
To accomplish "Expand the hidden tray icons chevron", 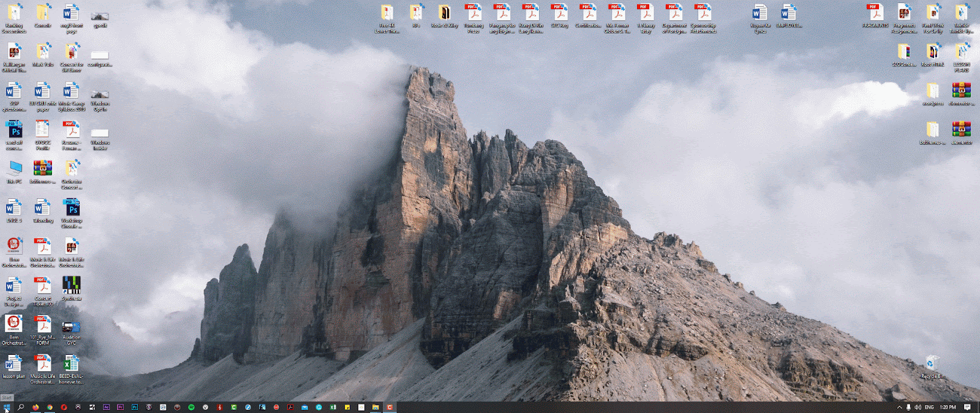I will [x=899, y=407].
